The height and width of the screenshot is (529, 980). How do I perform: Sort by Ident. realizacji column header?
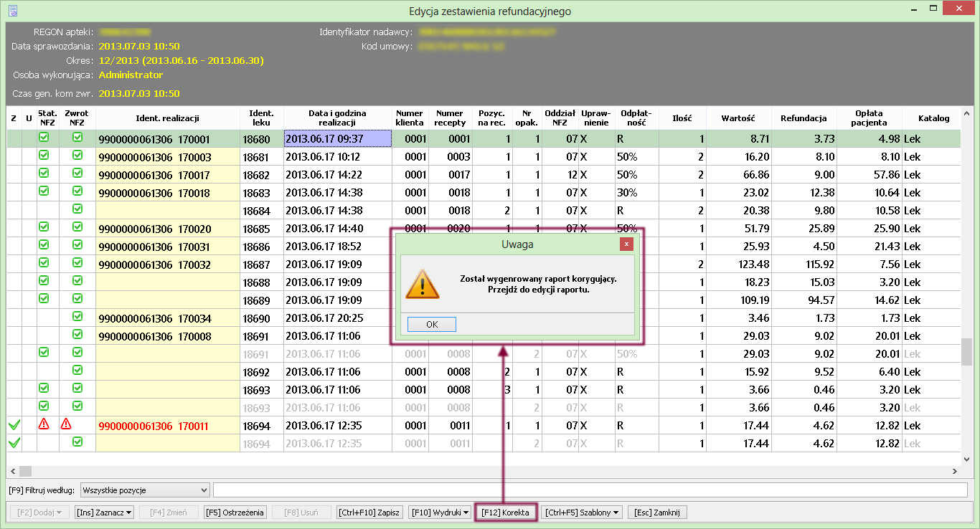167,118
